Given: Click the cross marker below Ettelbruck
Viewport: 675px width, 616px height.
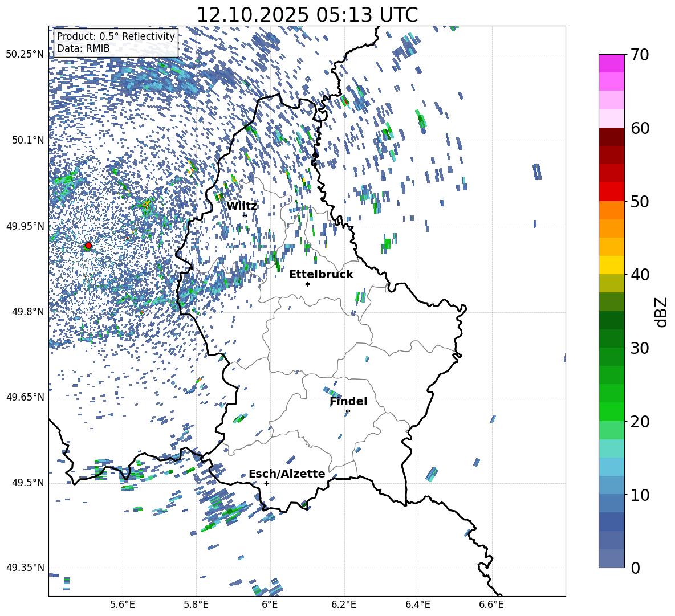Looking at the screenshot, I should 307,284.
